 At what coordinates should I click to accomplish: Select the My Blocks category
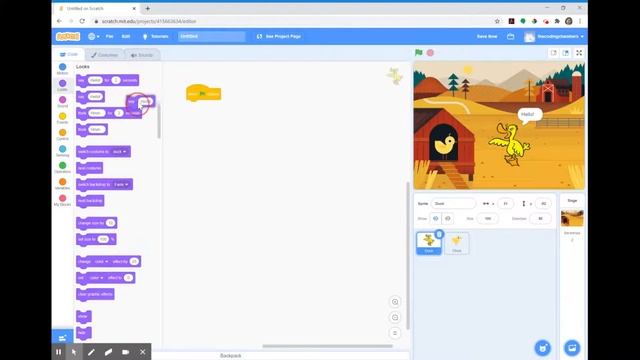62,200
